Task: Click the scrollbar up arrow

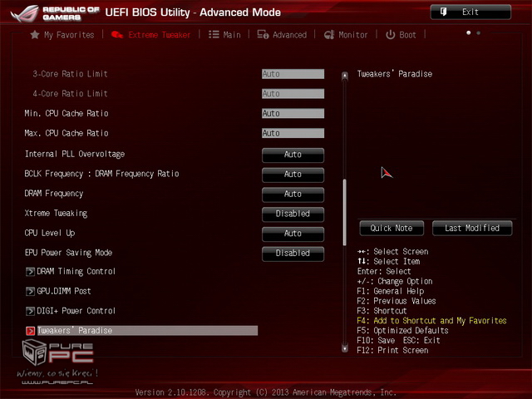Action: [345, 76]
